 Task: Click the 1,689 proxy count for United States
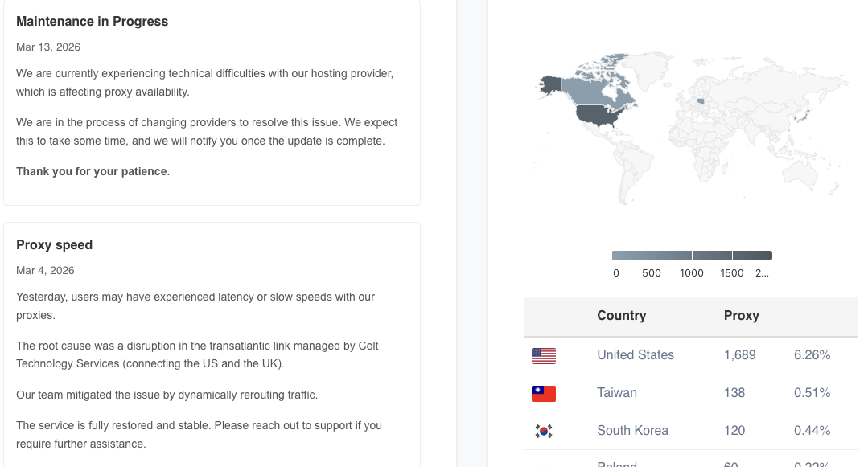[x=739, y=355]
